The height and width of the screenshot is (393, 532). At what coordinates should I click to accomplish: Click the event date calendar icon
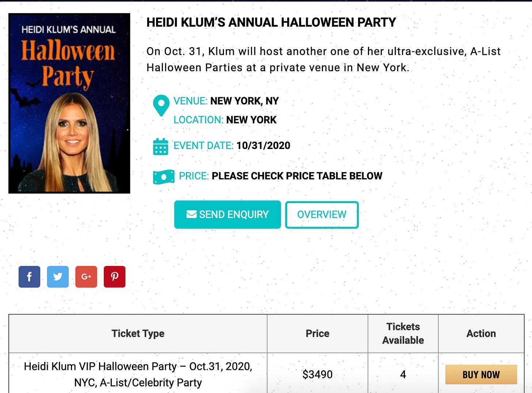(x=161, y=146)
